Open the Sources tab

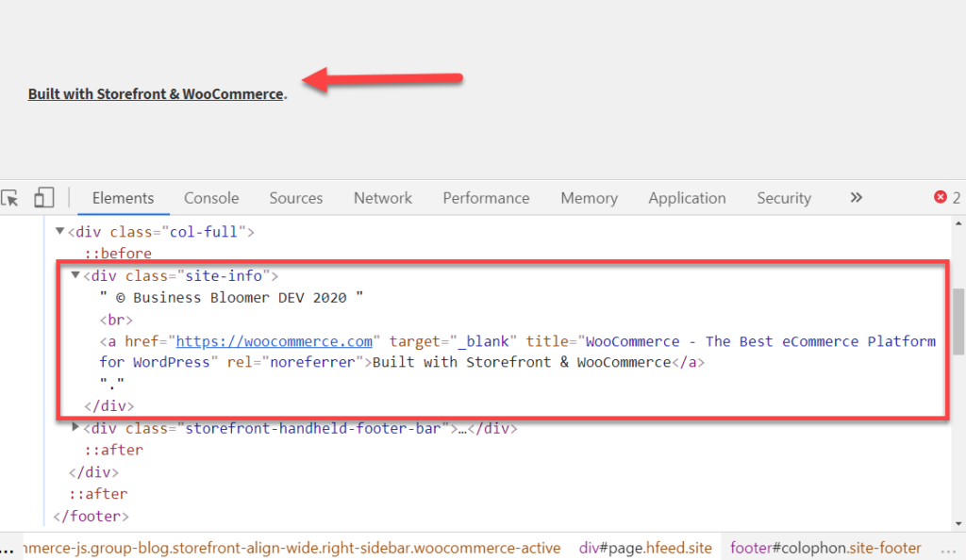[295, 198]
